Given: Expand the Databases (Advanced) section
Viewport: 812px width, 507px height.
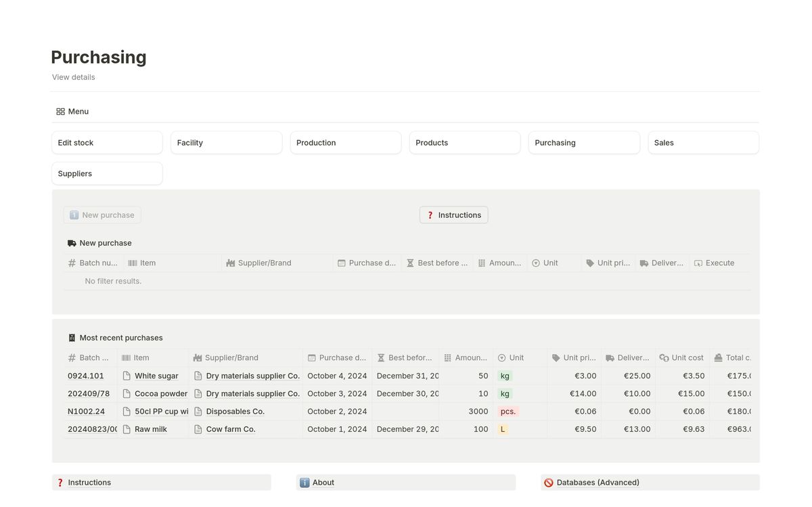Looking at the screenshot, I should pos(597,483).
